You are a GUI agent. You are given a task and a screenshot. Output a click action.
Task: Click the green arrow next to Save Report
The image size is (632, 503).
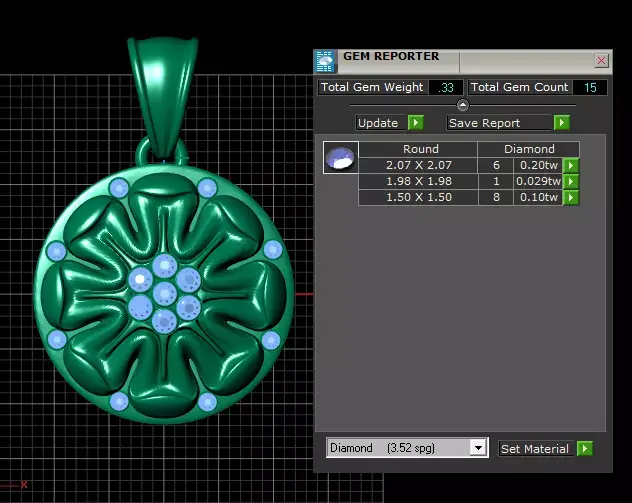(561, 122)
